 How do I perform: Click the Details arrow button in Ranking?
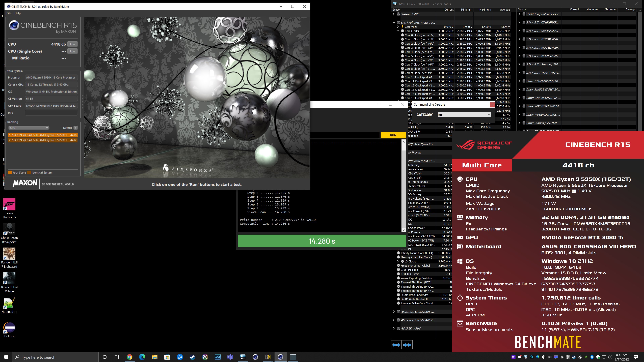[75, 128]
